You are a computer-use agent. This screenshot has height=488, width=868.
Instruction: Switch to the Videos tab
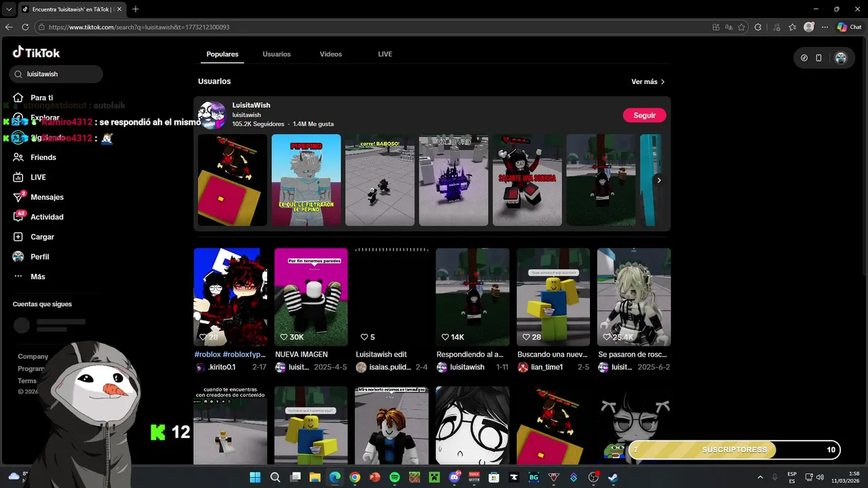[331, 54]
